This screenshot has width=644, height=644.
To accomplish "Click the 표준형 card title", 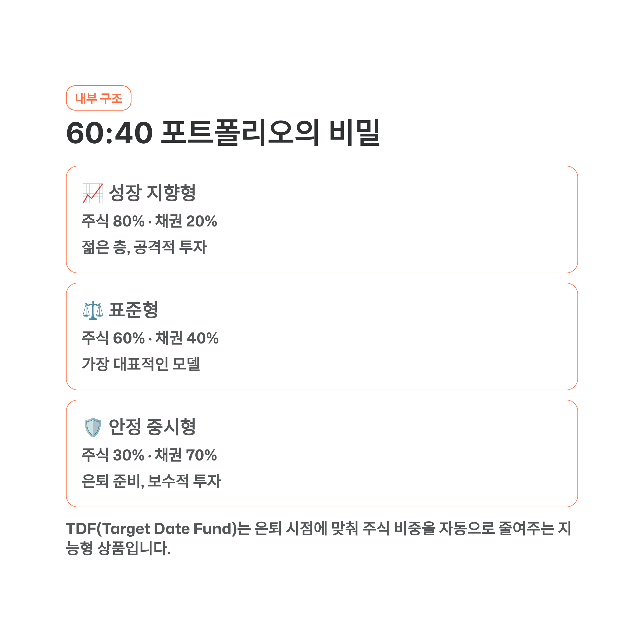I will click(x=133, y=310).
